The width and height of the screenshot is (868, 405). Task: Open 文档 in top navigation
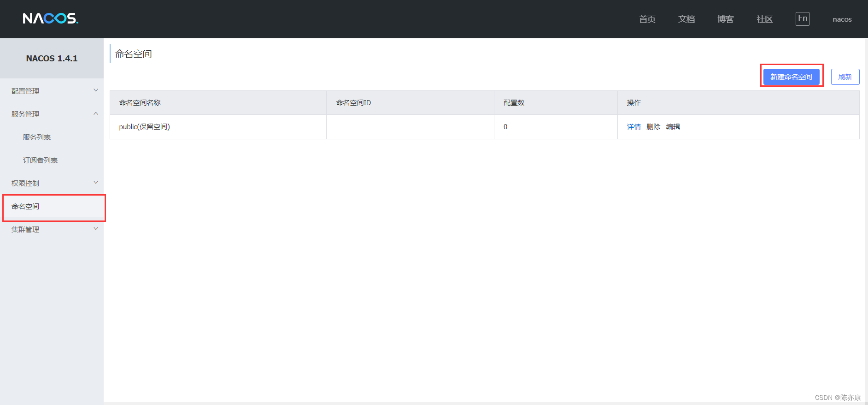click(x=686, y=19)
